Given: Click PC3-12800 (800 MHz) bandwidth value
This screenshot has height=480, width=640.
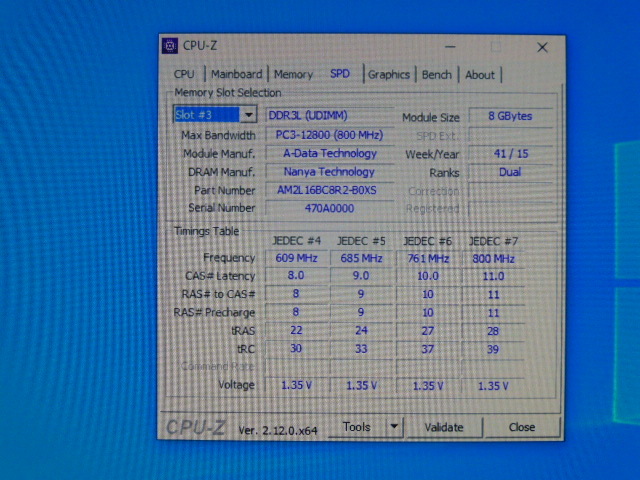Looking at the screenshot, I should 329,135.
